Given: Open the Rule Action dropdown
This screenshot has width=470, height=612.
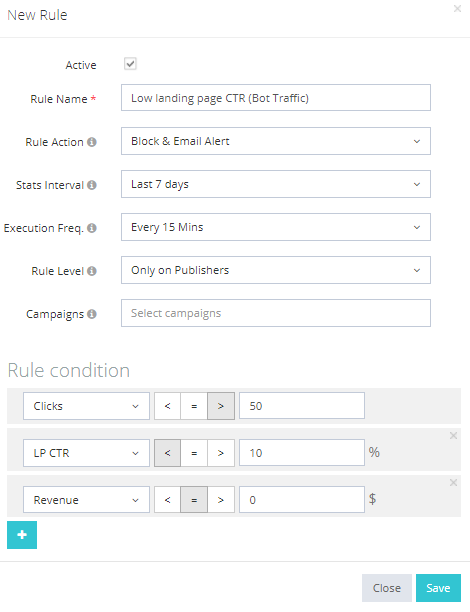Looking at the screenshot, I should pyautogui.click(x=276, y=141).
